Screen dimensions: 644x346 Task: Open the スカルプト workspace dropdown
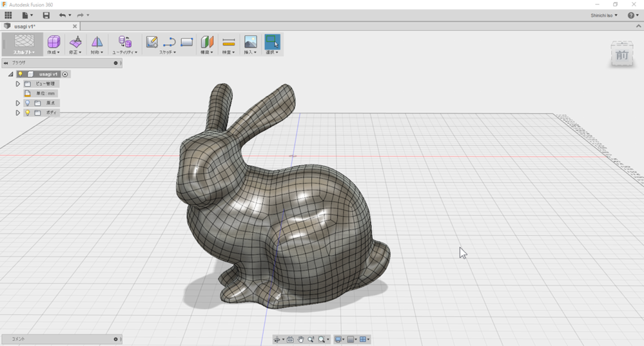tap(23, 44)
